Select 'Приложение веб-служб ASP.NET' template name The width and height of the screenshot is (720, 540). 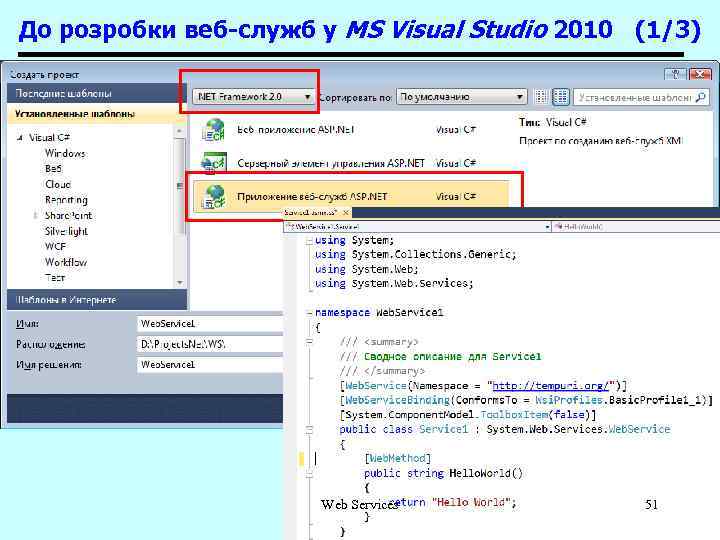[312, 197]
